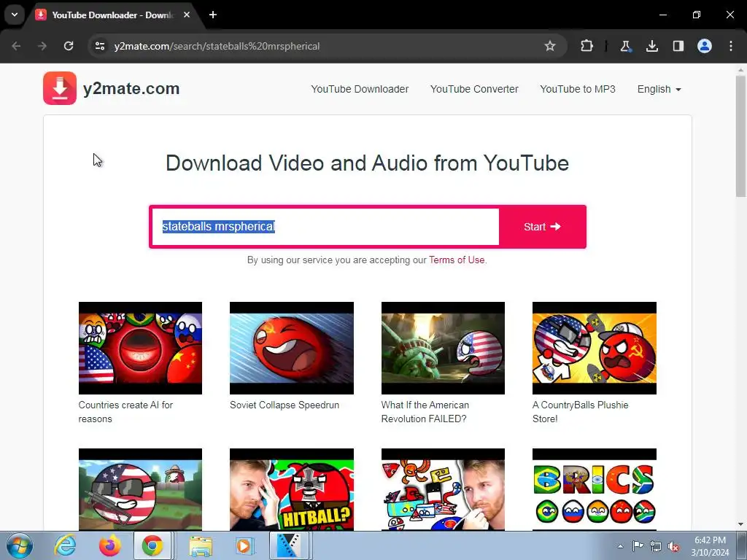Open the clock showing 6:42 PM

(711, 546)
